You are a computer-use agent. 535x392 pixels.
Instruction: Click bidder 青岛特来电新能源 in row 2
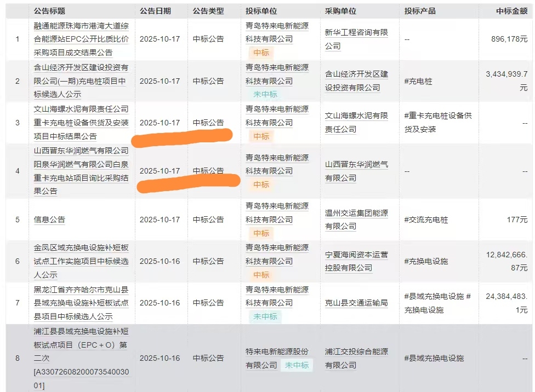click(277, 74)
